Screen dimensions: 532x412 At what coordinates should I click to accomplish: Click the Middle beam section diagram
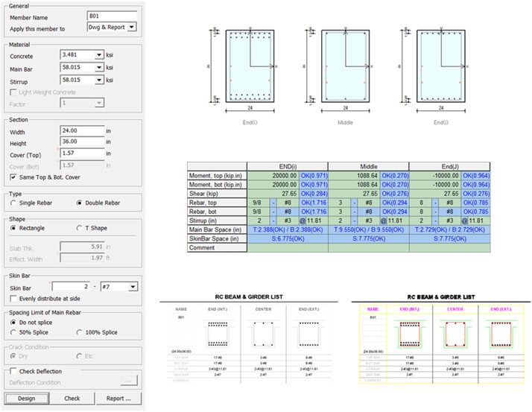[x=345, y=67]
